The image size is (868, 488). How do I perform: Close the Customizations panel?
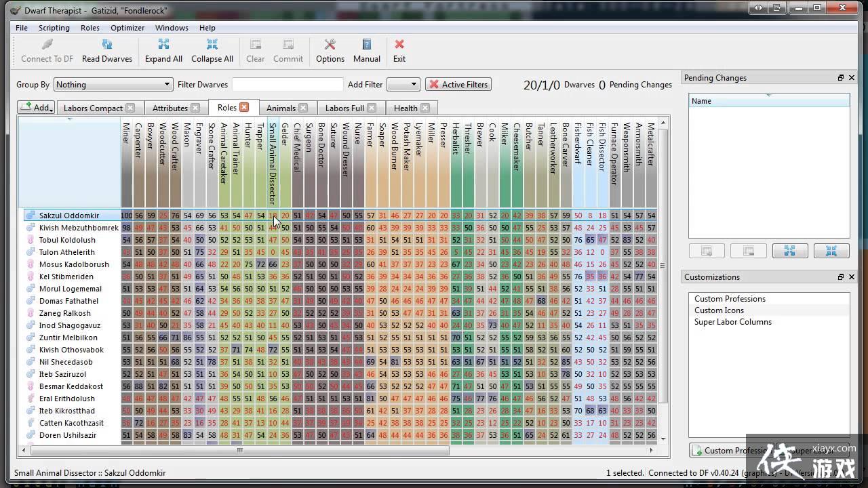tap(852, 277)
